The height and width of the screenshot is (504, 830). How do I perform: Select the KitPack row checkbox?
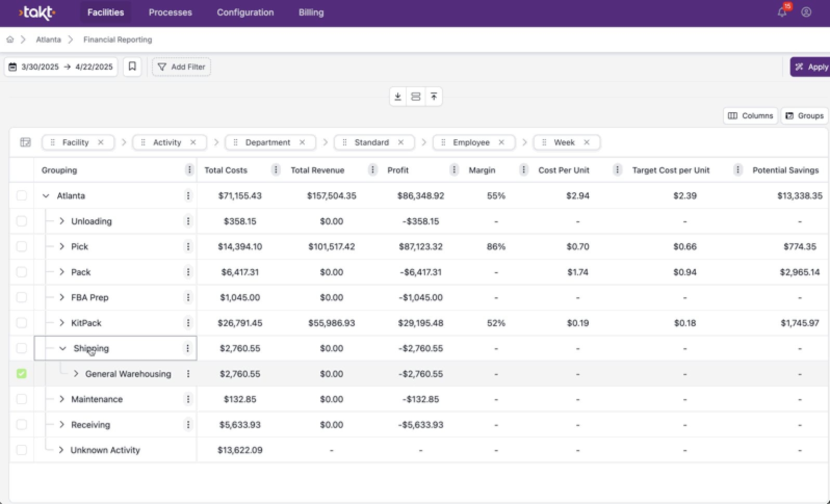point(21,323)
